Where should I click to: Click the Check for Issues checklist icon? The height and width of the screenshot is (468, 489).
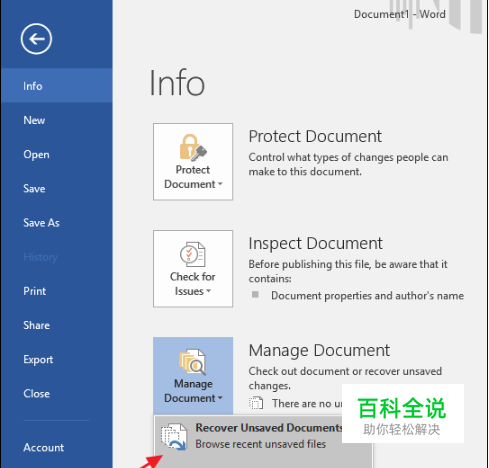[x=193, y=254]
